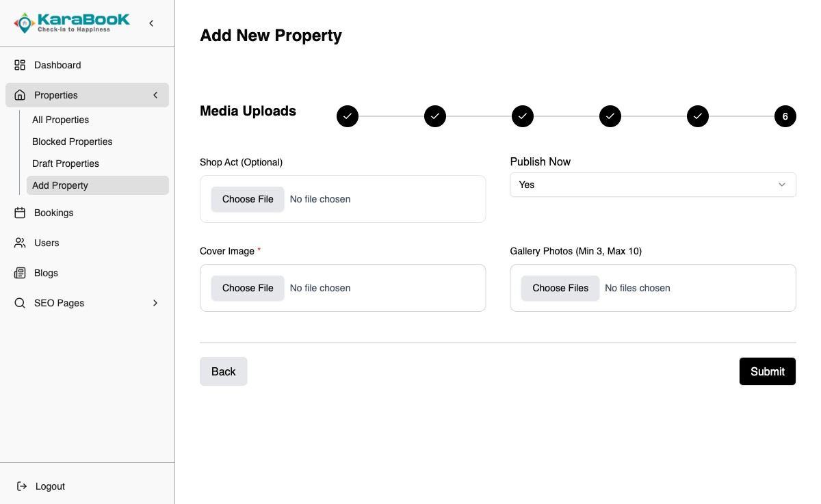Submit the new property form
Screen dimensions: 821x504
(x=768, y=371)
